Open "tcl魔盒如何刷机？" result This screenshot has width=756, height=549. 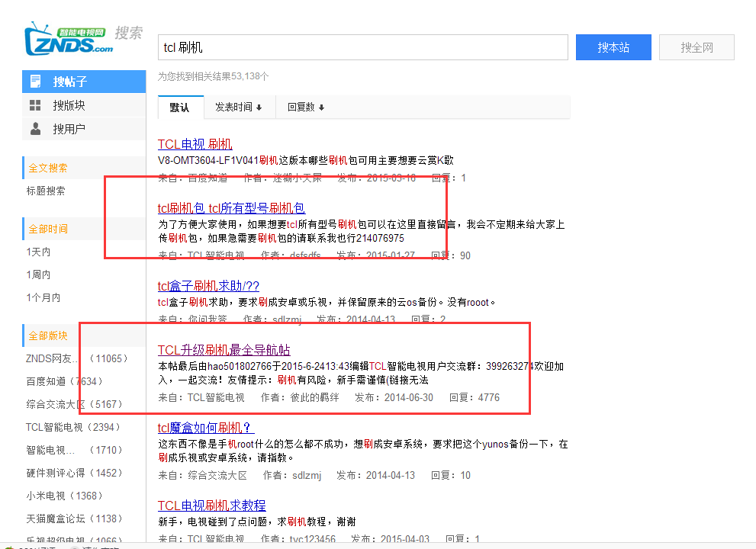pyautogui.click(x=206, y=428)
